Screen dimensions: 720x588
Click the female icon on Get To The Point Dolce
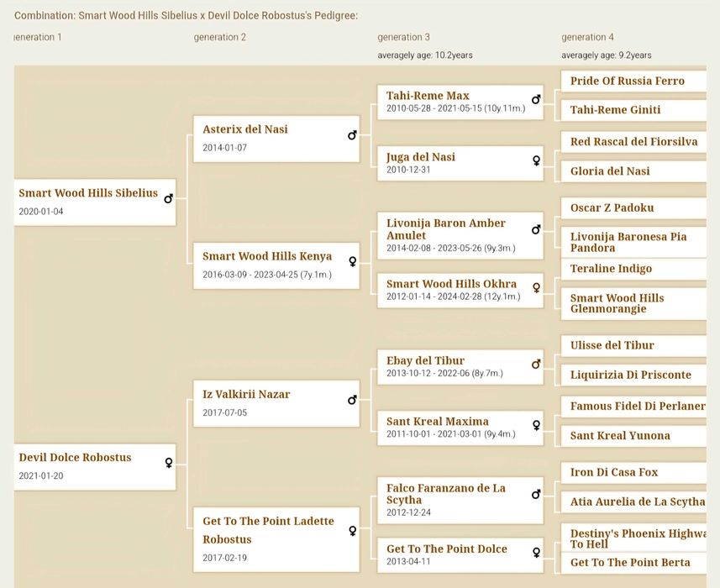pos(536,553)
